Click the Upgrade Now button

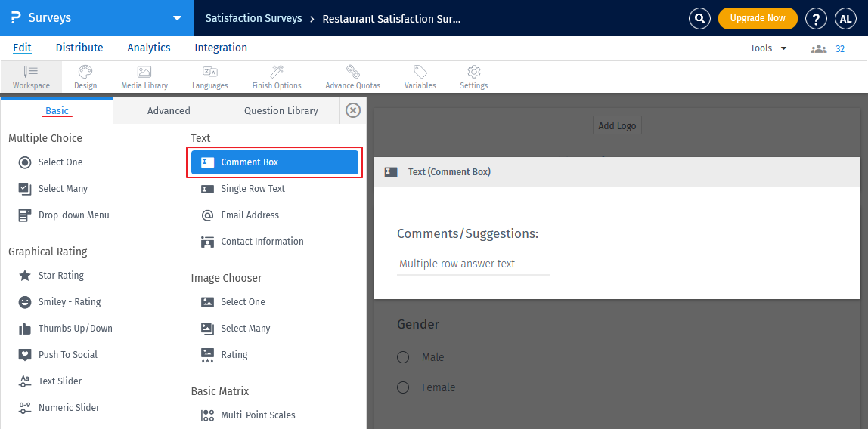point(758,18)
